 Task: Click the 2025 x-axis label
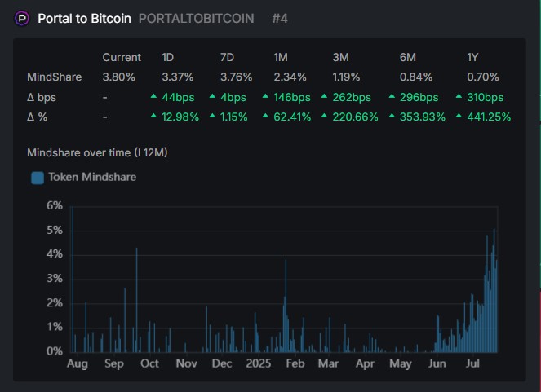[x=259, y=363]
